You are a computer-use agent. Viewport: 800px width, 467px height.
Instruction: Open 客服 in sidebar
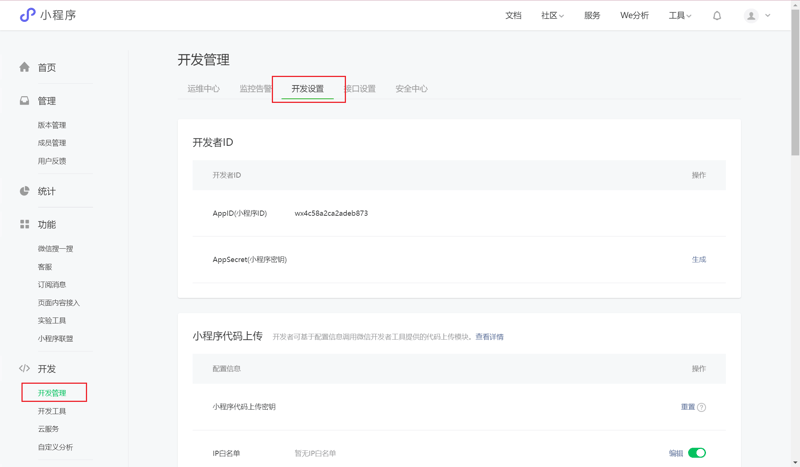pyautogui.click(x=45, y=267)
